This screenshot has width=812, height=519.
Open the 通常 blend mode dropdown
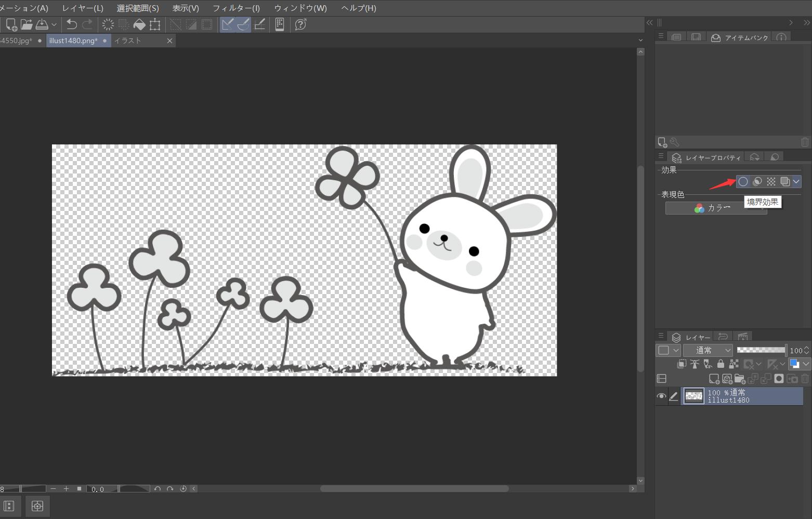[x=708, y=350]
